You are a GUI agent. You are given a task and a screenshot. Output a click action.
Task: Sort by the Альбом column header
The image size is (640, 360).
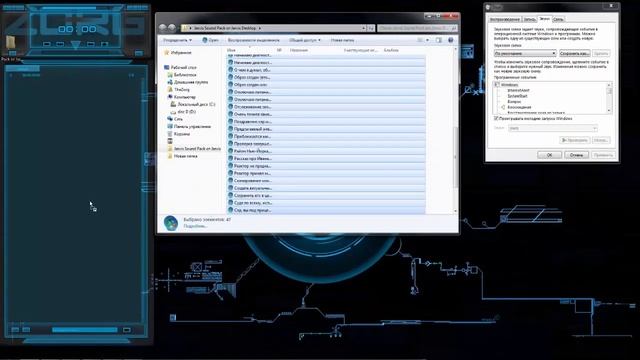[x=391, y=50]
